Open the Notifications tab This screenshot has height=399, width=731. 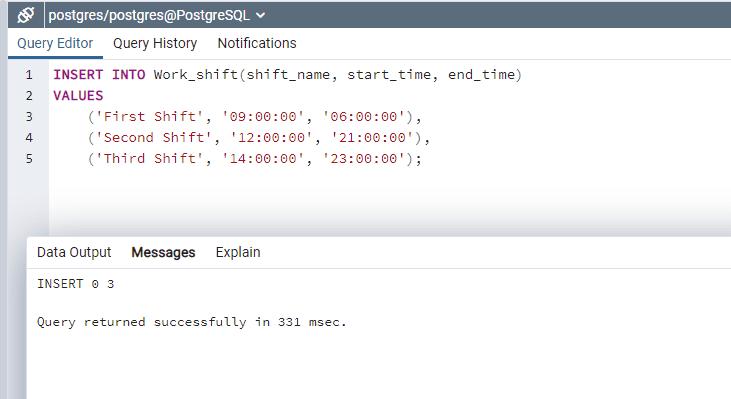[257, 43]
